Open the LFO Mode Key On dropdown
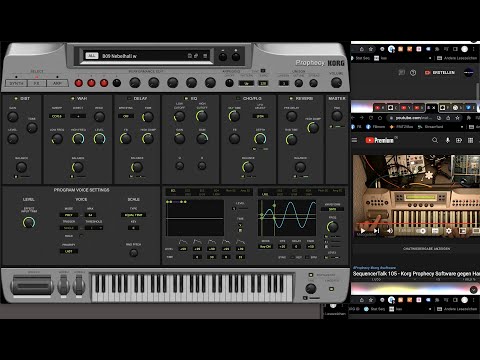Image resolution: width=480 pixels, height=360 pixels. pos(265,247)
